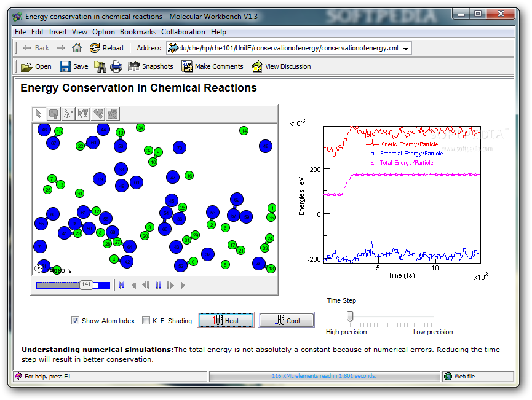The image size is (532, 400).
Task: Click green atom 34 in the simulation
Action: [140, 127]
